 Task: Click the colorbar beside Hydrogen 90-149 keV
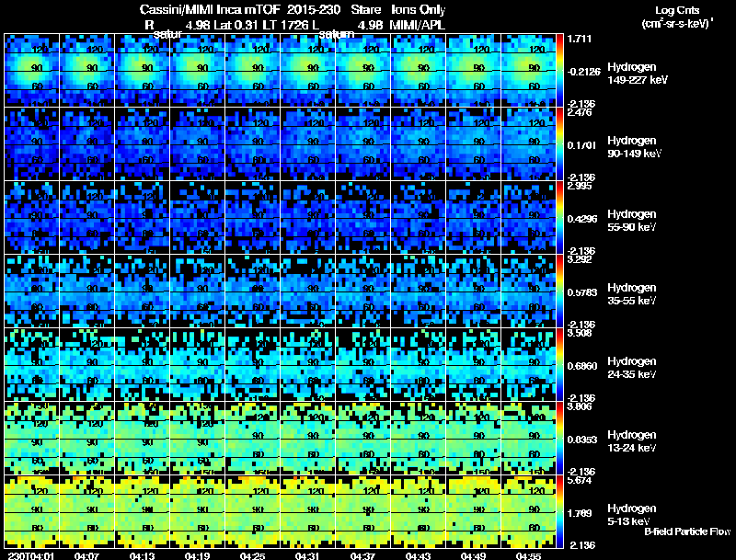[x=559, y=143]
